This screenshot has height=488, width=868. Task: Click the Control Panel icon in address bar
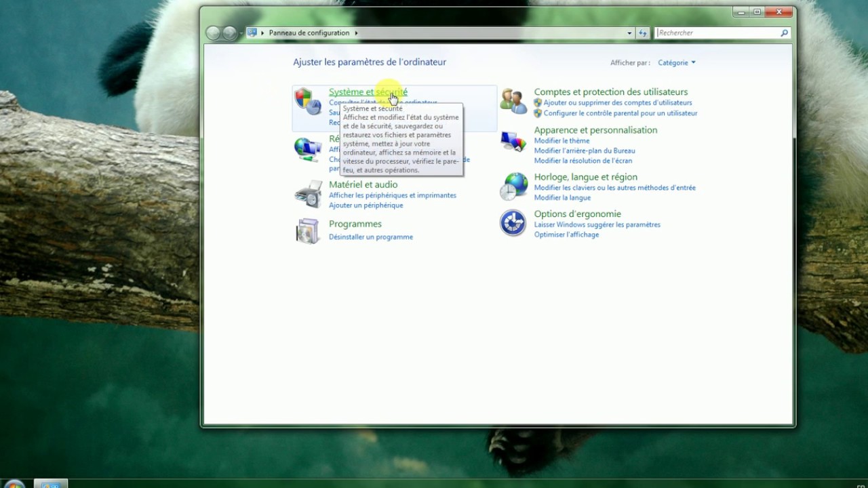tap(252, 33)
